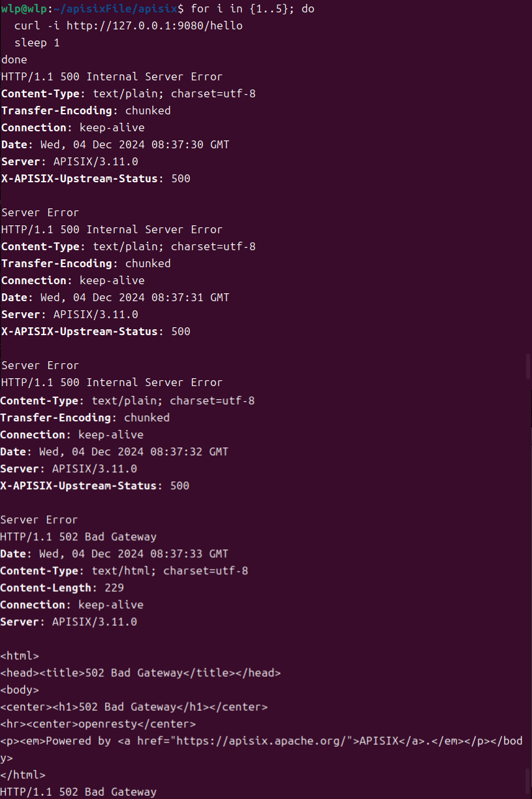Click the date line ending 08:37:30 GMT
Screen dimensions: 532x799
[x=116, y=144]
